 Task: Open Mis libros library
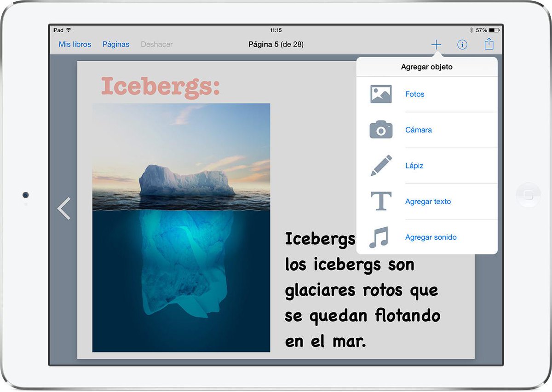coord(75,45)
